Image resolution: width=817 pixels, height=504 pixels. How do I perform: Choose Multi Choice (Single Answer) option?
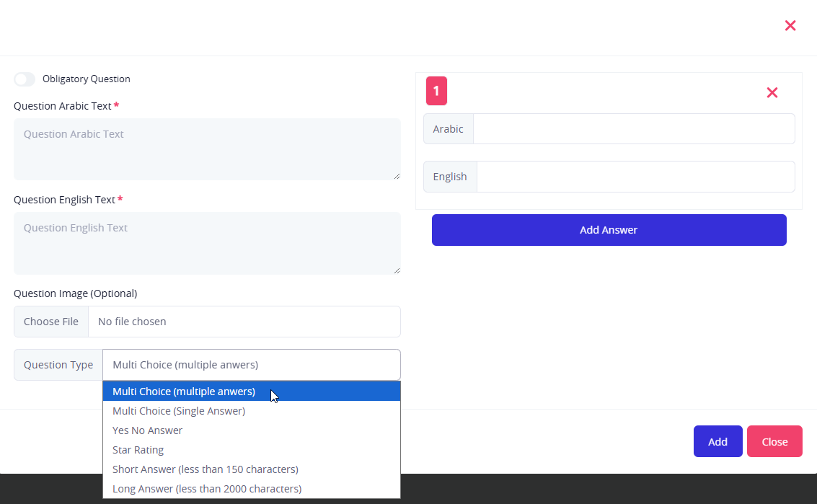(x=179, y=411)
